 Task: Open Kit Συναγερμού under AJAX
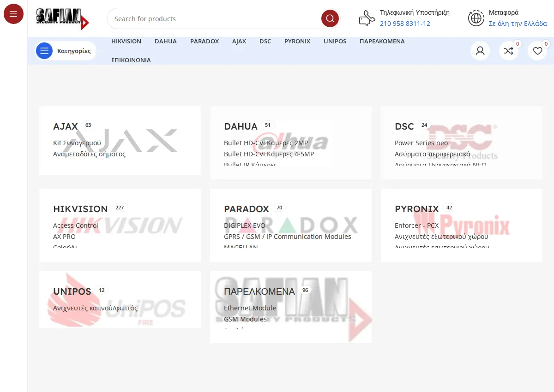[77, 143]
